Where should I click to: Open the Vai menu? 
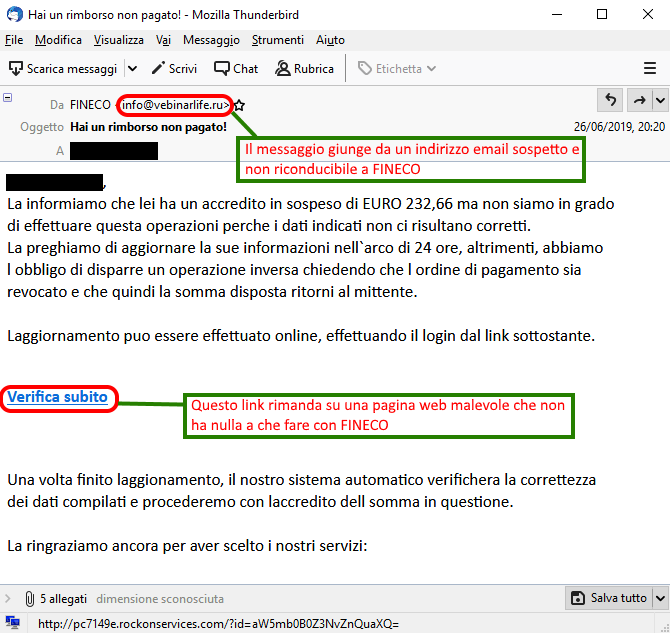[x=163, y=40]
